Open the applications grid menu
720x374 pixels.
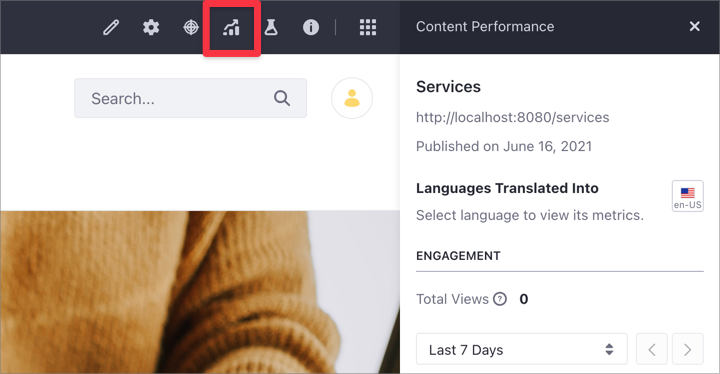pos(368,28)
